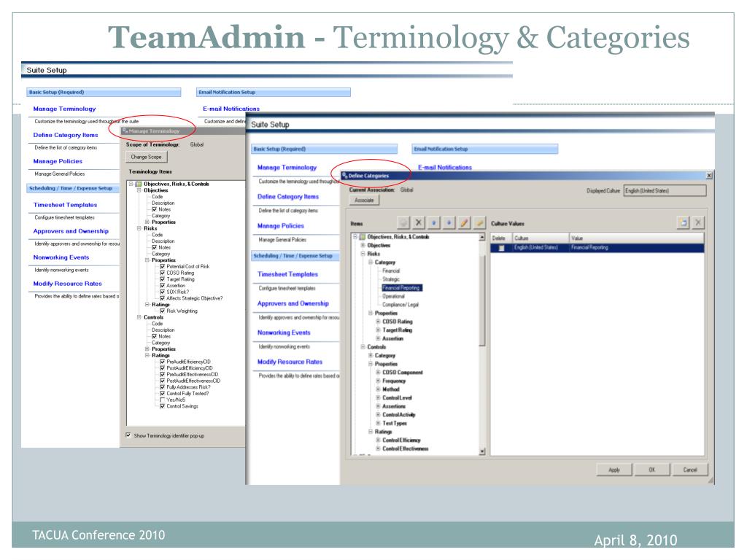Expand the Control Efficiency node
747x560 pixels.
[378, 440]
